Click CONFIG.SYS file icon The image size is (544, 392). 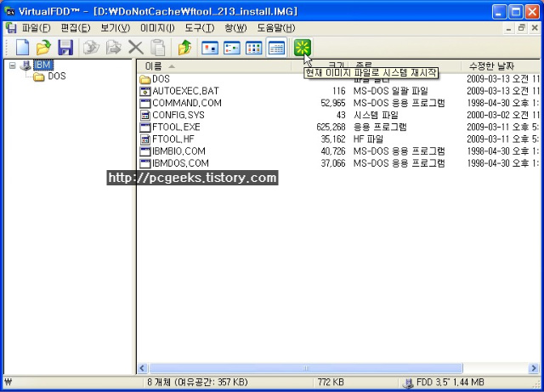(x=144, y=116)
